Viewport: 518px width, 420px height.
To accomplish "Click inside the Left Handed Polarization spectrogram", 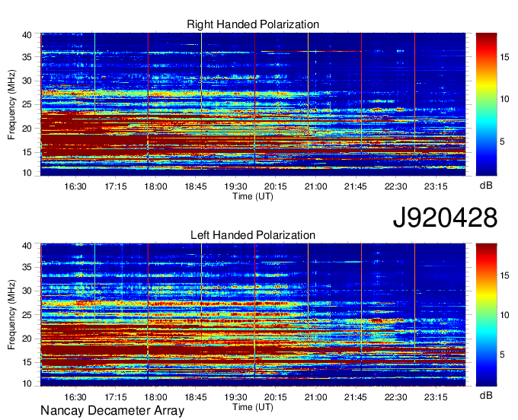I will coord(253,315).
